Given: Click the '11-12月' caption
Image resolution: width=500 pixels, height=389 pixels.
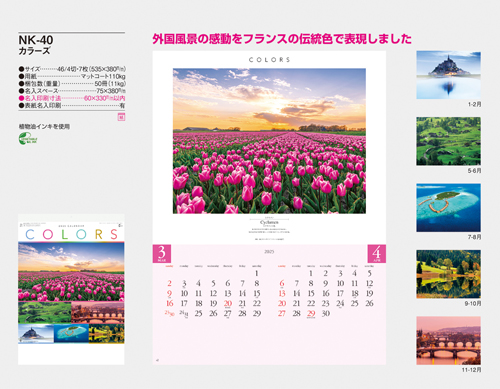Looking at the screenshot, I should (471, 370).
